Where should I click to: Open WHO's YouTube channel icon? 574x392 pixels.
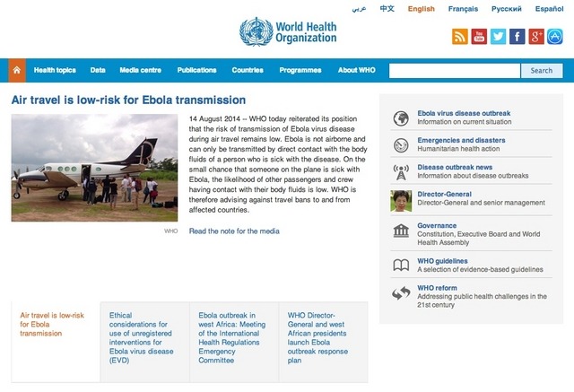(x=479, y=37)
